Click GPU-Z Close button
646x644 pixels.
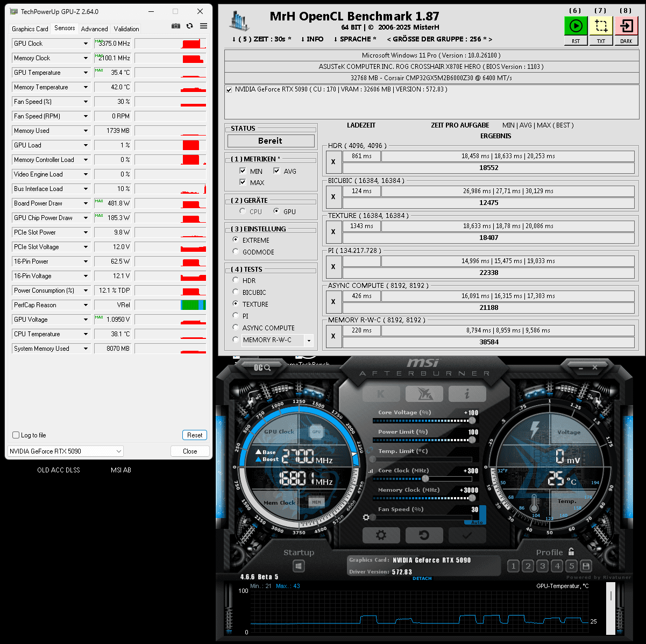tap(190, 451)
